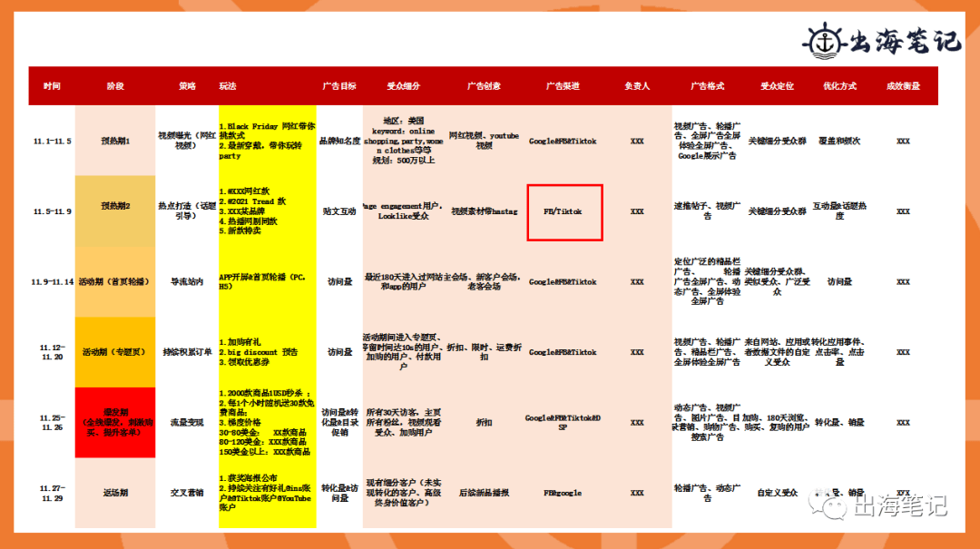The width and height of the screenshot is (980, 549).
Task: Select the 互动量&话题热度 optimization cell
Action: (839, 211)
